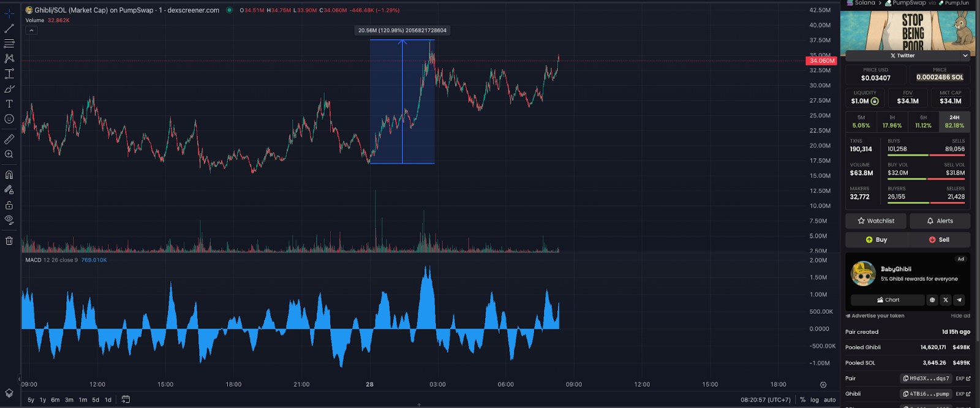The height and width of the screenshot is (408, 980).
Task: Toggle log scale on price axis
Action: coord(814,400)
